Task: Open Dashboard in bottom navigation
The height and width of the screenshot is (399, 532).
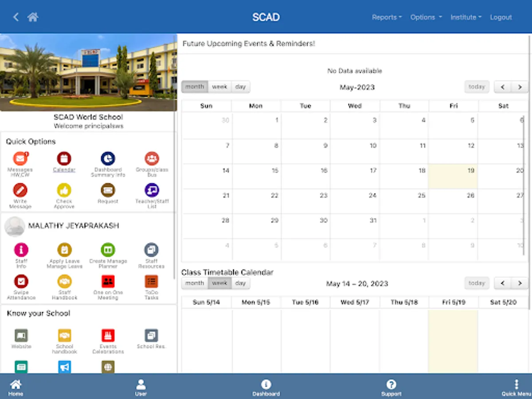Action: point(266,388)
